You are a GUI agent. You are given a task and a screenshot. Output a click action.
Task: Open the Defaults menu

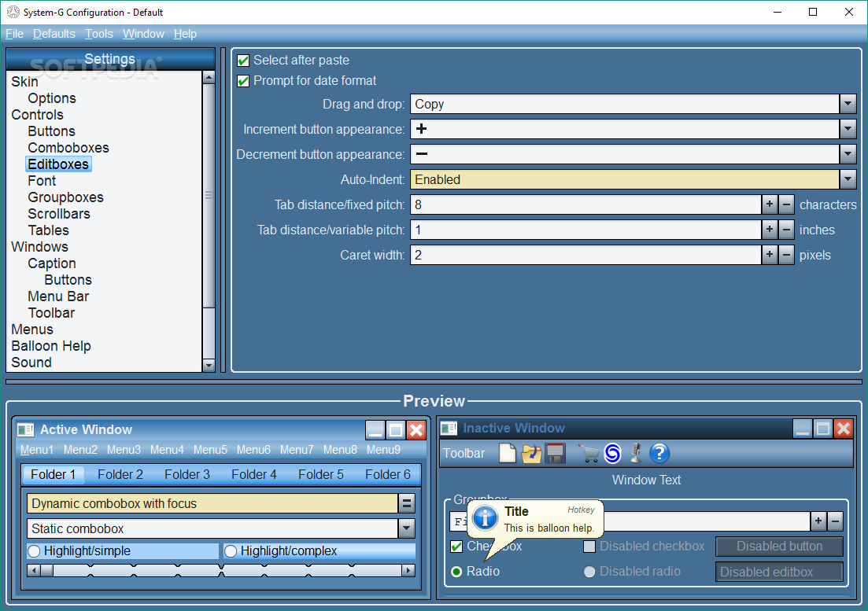[x=54, y=34]
